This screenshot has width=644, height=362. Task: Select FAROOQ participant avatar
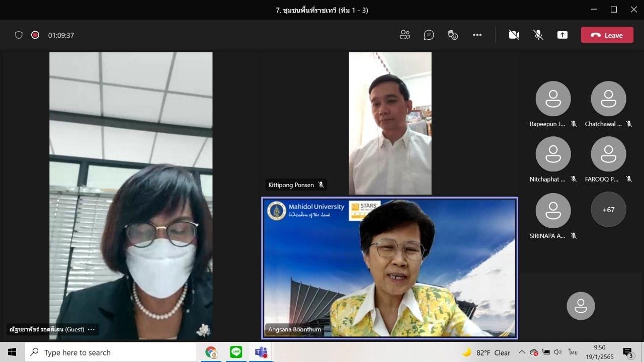(x=608, y=154)
